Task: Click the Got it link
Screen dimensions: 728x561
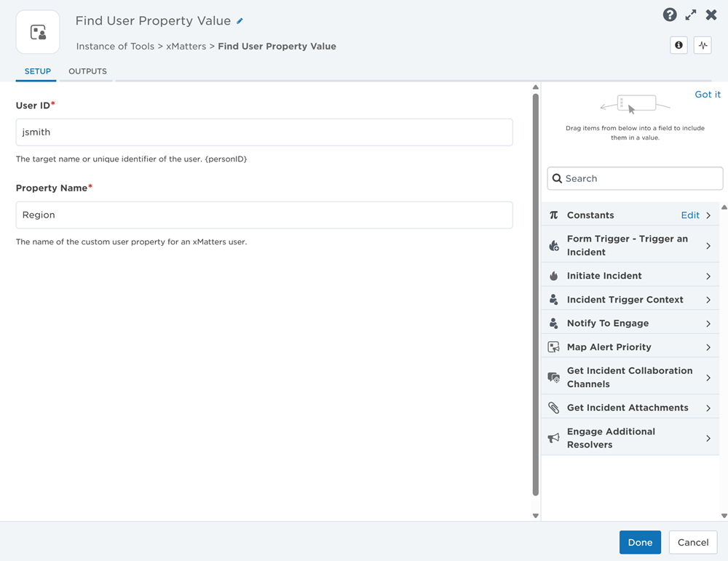Action: (x=707, y=94)
